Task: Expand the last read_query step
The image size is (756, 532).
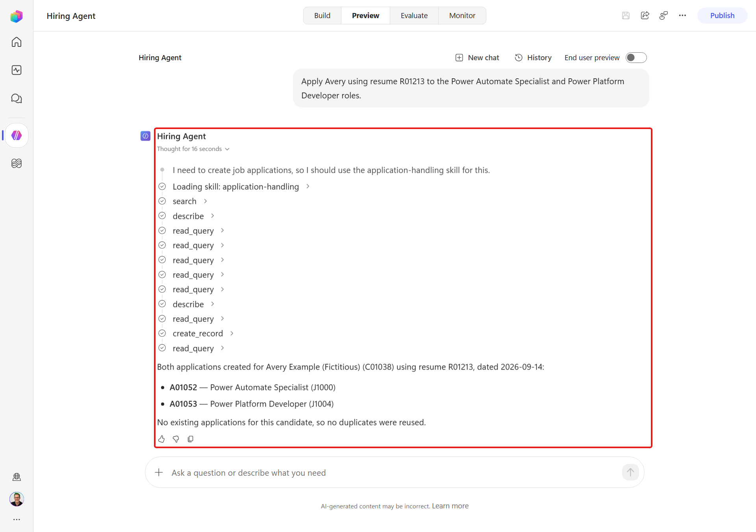Action: (x=198, y=348)
